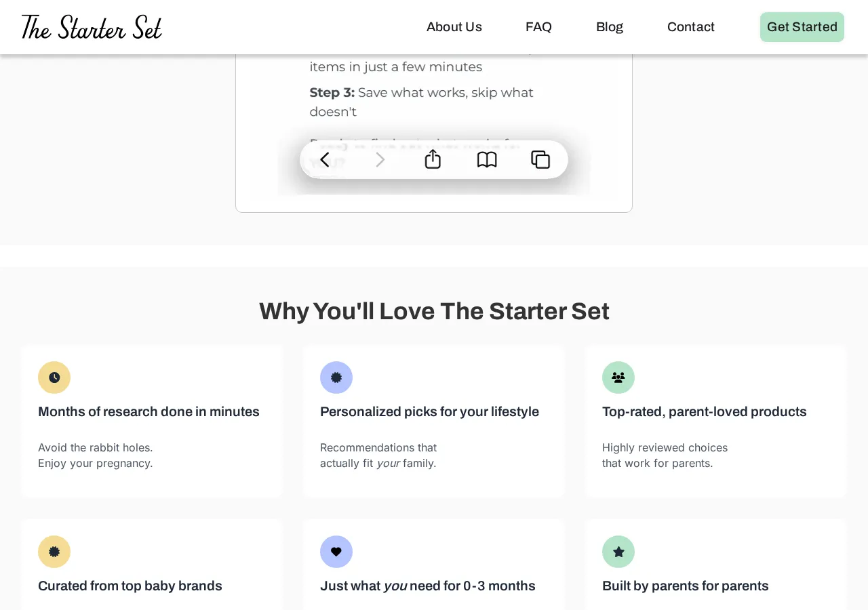The image size is (868, 610).
Task: Click the tab overview icon in the Safari toolbar
Action: tap(540, 159)
